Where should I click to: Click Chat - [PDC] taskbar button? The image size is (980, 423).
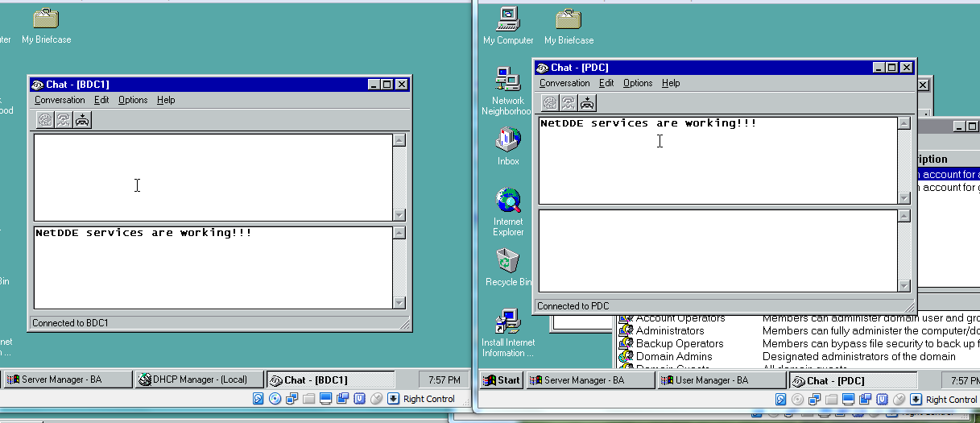pyautogui.click(x=853, y=380)
